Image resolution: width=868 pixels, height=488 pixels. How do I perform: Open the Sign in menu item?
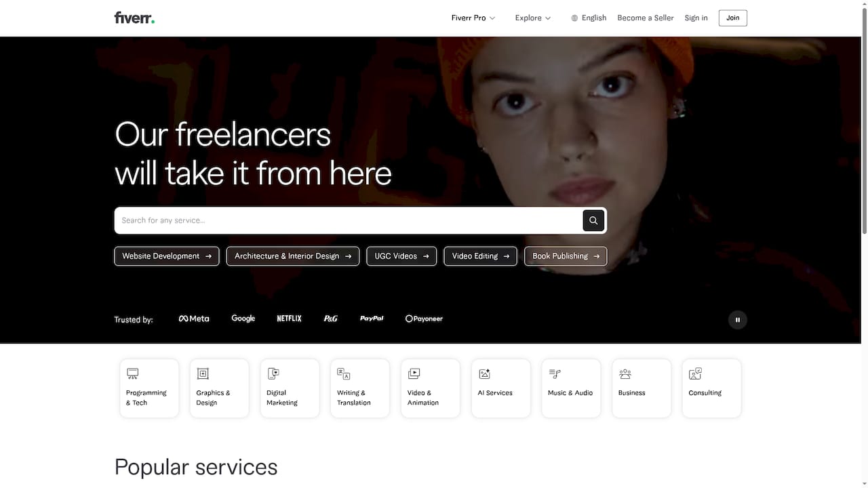[x=696, y=18]
